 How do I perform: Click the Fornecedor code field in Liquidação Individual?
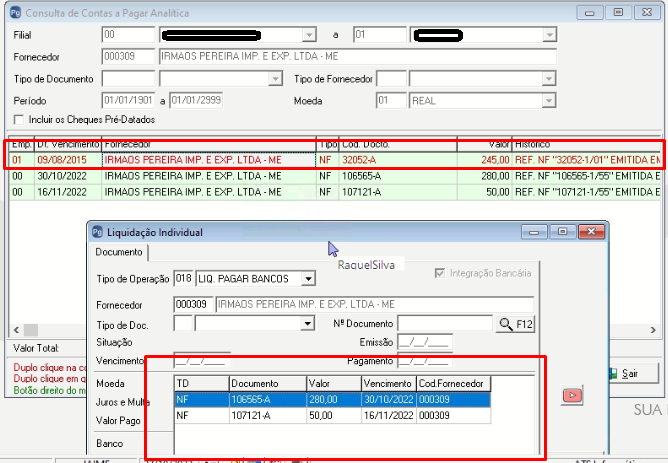[x=193, y=304]
